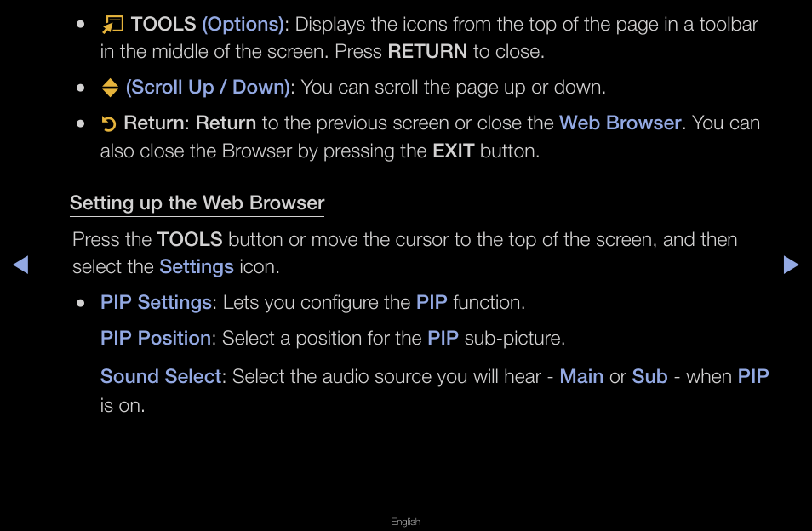
Task: Choose the Sound Select entry
Action: coord(161,376)
